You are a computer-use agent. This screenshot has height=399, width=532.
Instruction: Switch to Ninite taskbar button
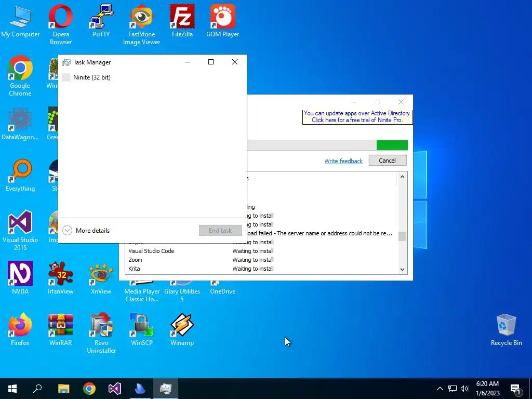pos(140,389)
